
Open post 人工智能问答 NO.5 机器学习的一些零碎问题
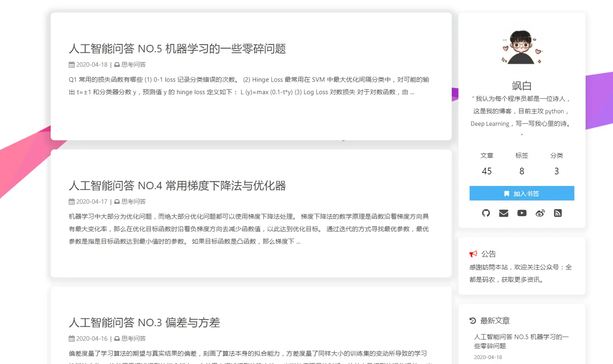(x=177, y=49)
